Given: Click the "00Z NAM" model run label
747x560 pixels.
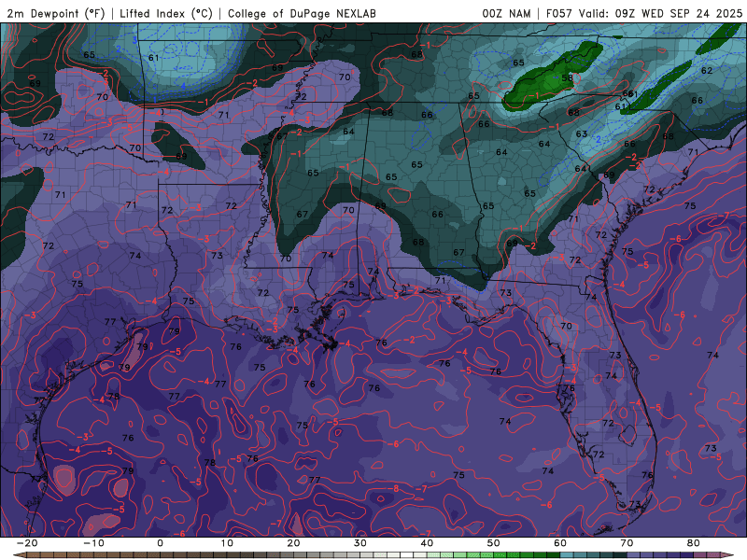Looking at the screenshot, I should tap(506, 13).
